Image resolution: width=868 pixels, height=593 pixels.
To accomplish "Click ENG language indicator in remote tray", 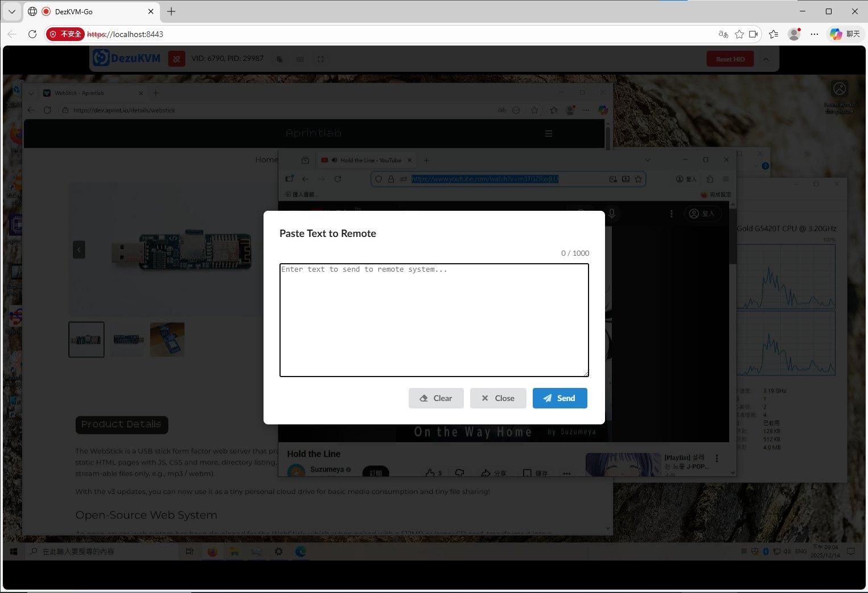I will tap(801, 551).
